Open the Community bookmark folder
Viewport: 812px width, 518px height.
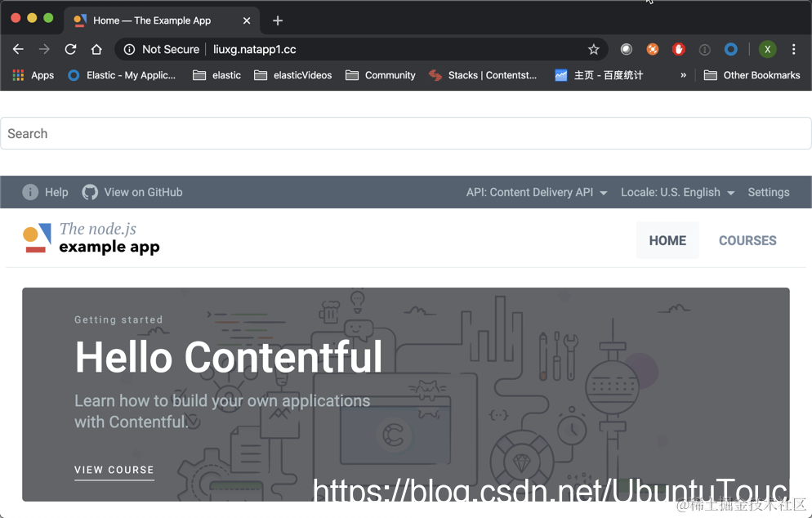point(380,75)
